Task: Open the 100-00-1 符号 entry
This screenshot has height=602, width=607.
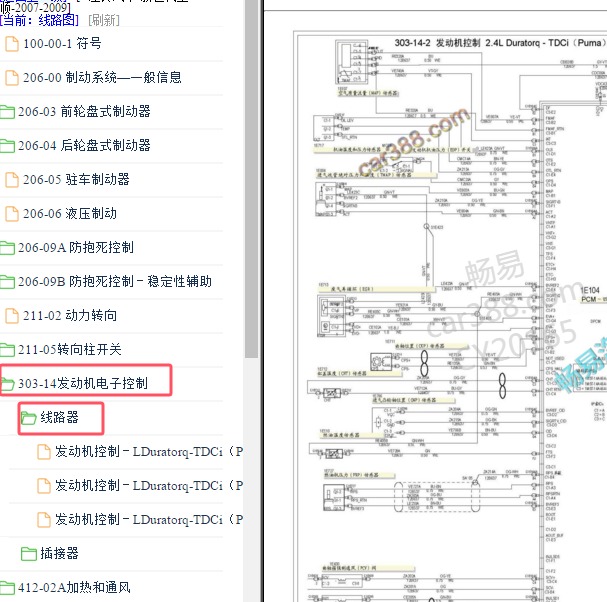Action: (62, 44)
